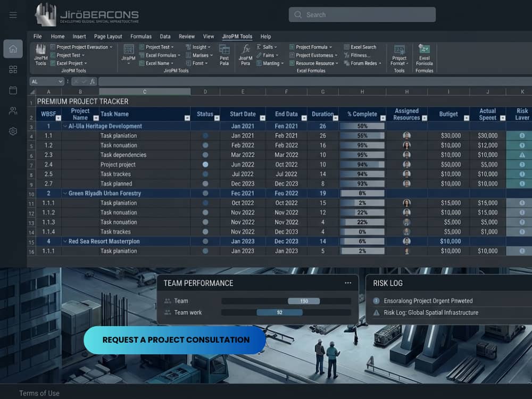Select column C header
Screen dimensions: 532x399
(x=145, y=92)
